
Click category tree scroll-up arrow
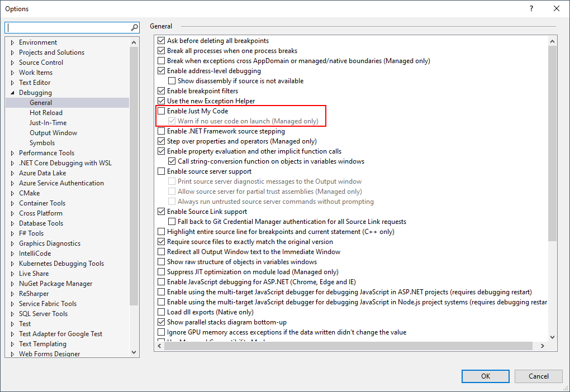pyautogui.click(x=134, y=42)
